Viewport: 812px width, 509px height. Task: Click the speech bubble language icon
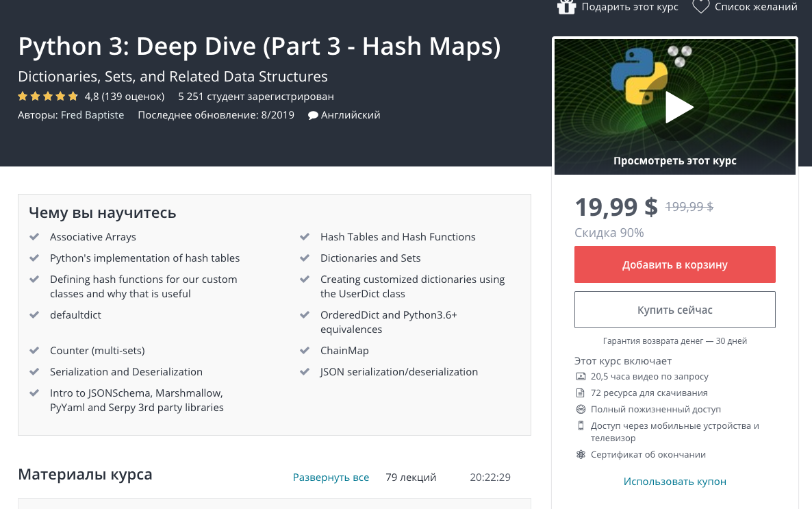point(313,115)
